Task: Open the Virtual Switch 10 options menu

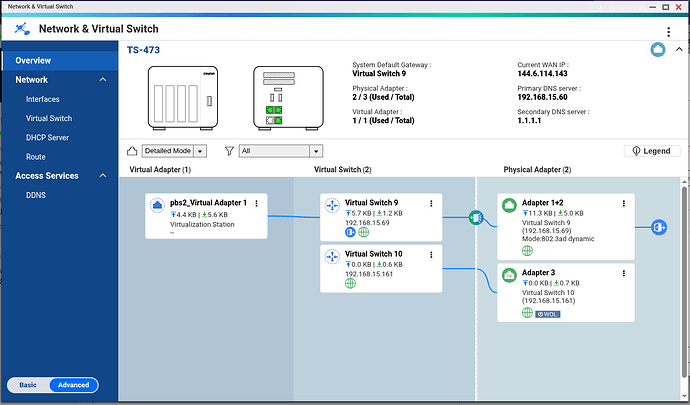Action: [x=431, y=255]
